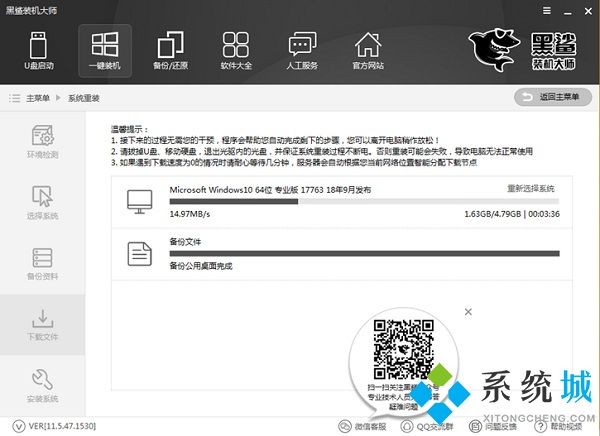600x436 pixels.
Task: Visit 官方网站 home icon
Action: (x=368, y=51)
